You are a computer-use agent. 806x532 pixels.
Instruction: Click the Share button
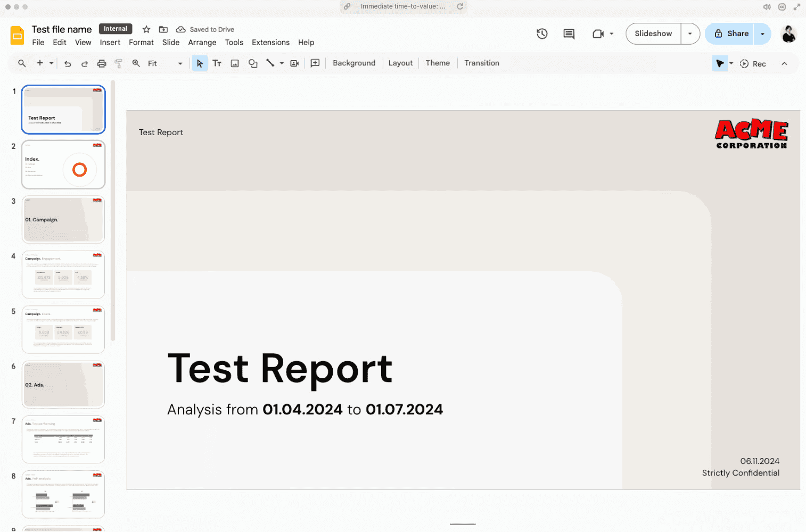[730, 34]
